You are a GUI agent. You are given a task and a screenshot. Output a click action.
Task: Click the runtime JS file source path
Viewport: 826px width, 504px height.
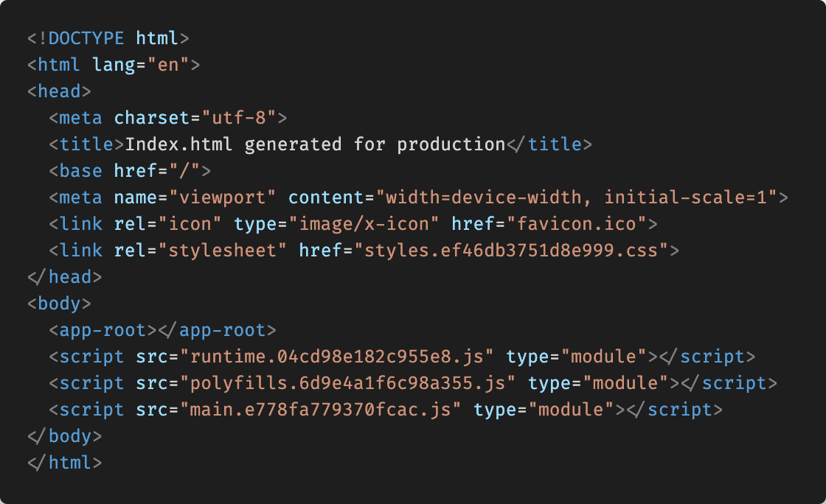(337, 357)
